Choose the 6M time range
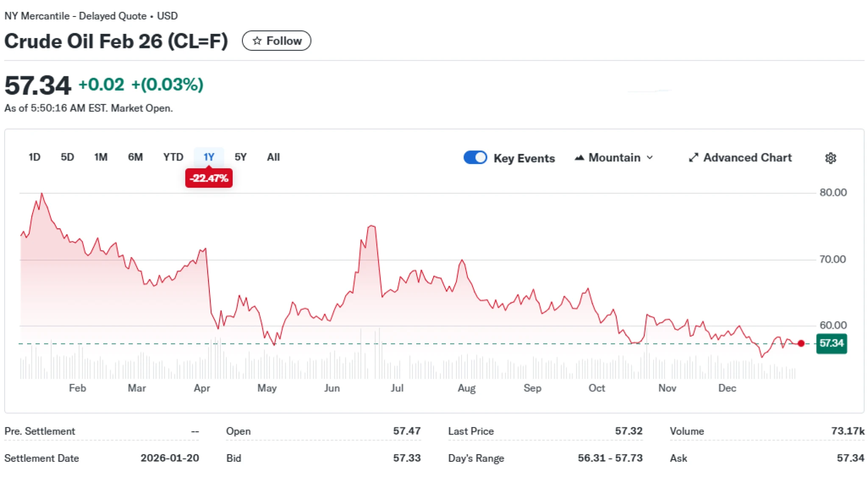The image size is (868, 477). coord(135,157)
